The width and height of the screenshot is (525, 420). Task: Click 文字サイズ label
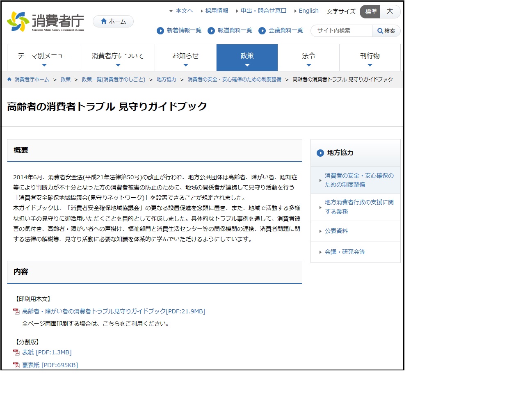(341, 11)
